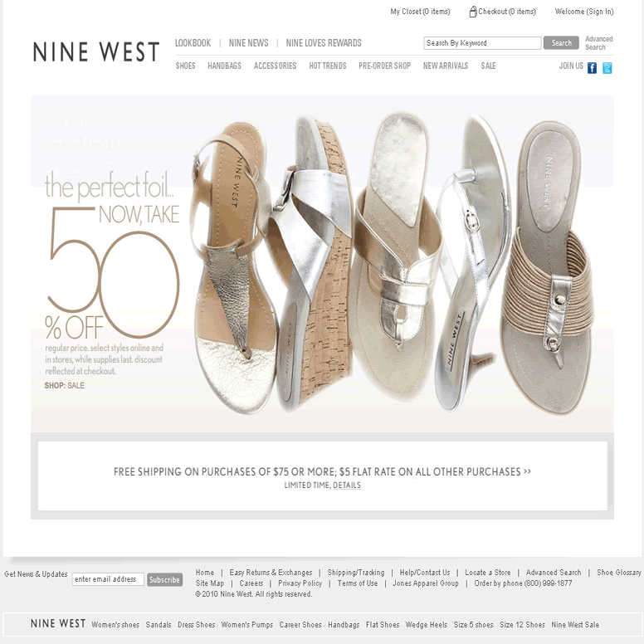The image size is (644, 644).
Task: Open Nine Loves Rewards link
Action: (x=324, y=43)
